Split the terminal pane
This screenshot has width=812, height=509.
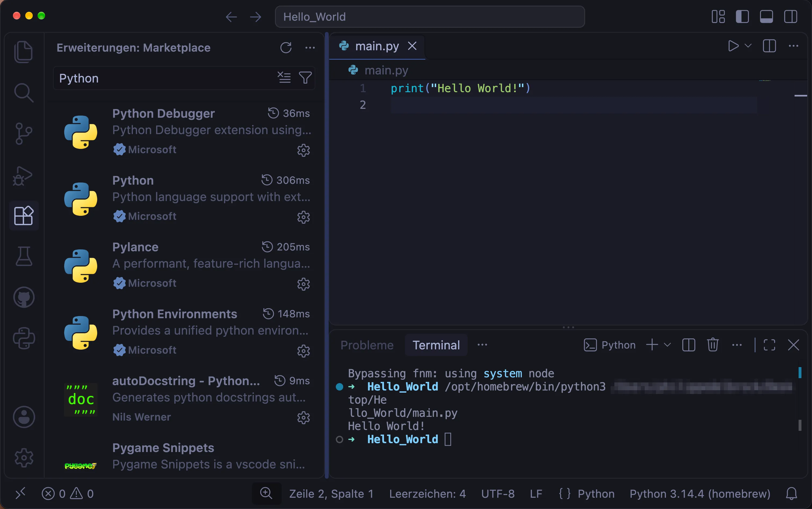[x=688, y=345]
